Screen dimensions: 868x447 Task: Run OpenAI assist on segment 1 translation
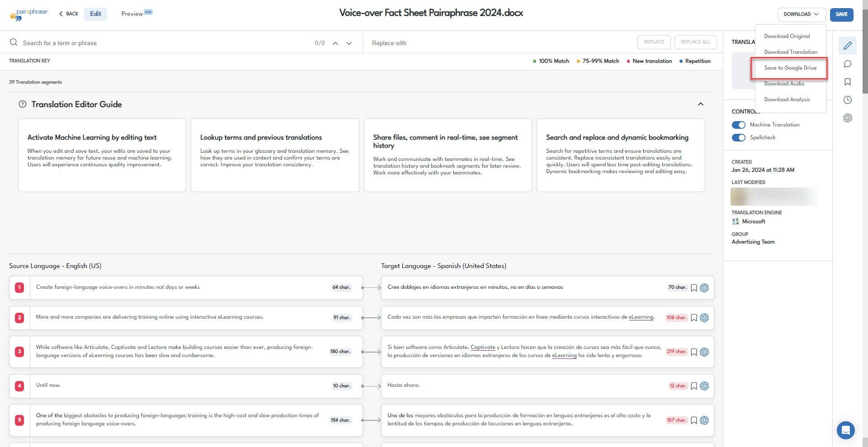(704, 287)
